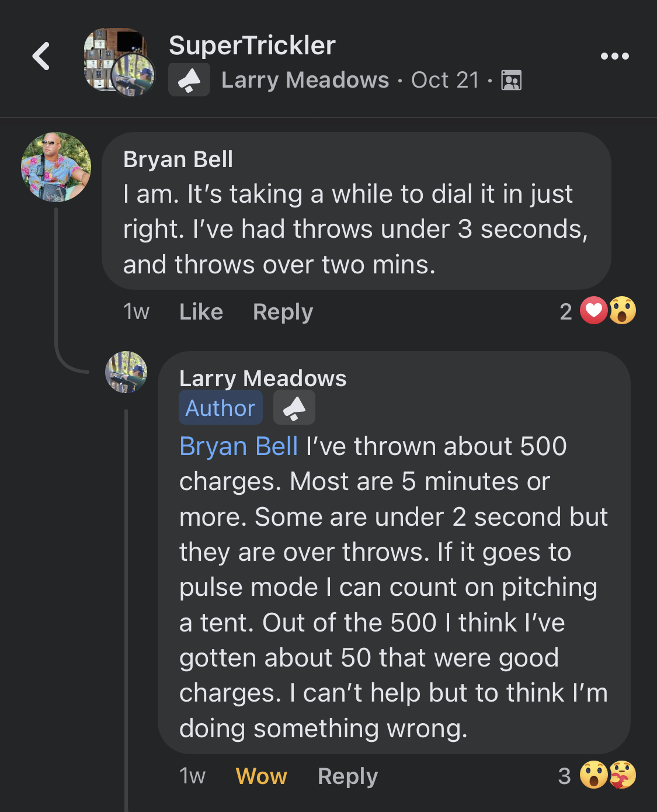The height and width of the screenshot is (812, 657).
Task: View wow reaction on Bryan Bell's comment
Action: 623,311
